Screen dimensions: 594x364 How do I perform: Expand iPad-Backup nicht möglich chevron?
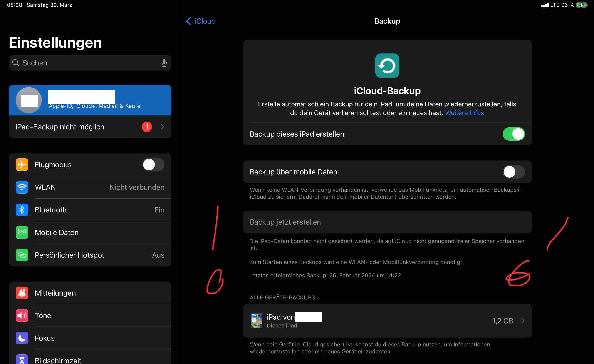point(163,127)
